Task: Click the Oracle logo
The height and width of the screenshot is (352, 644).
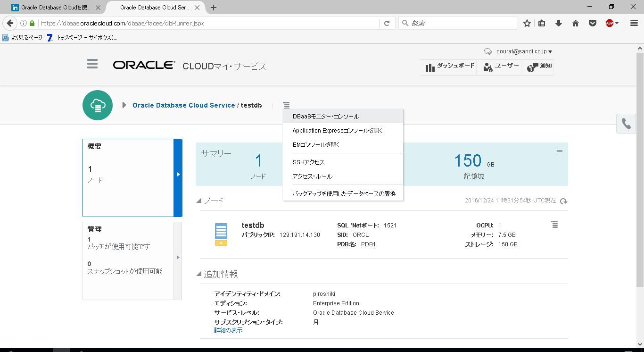Action: pyautogui.click(x=144, y=65)
